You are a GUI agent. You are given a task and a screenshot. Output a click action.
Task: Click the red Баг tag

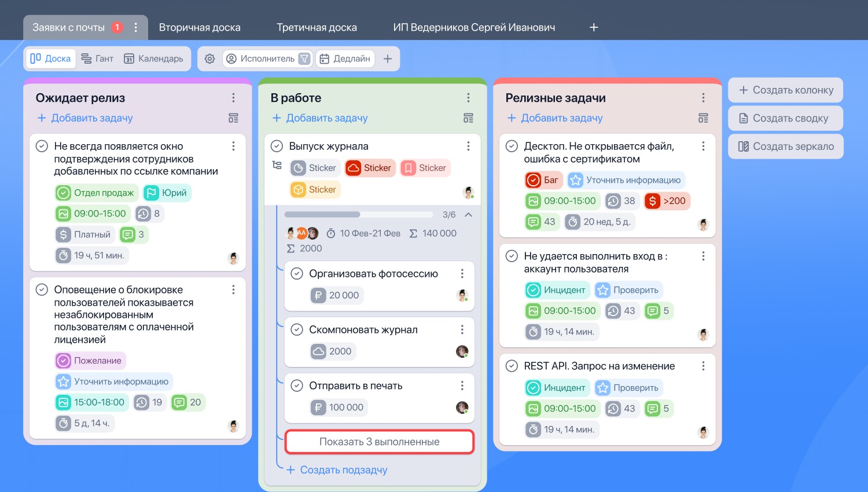tap(543, 180)
